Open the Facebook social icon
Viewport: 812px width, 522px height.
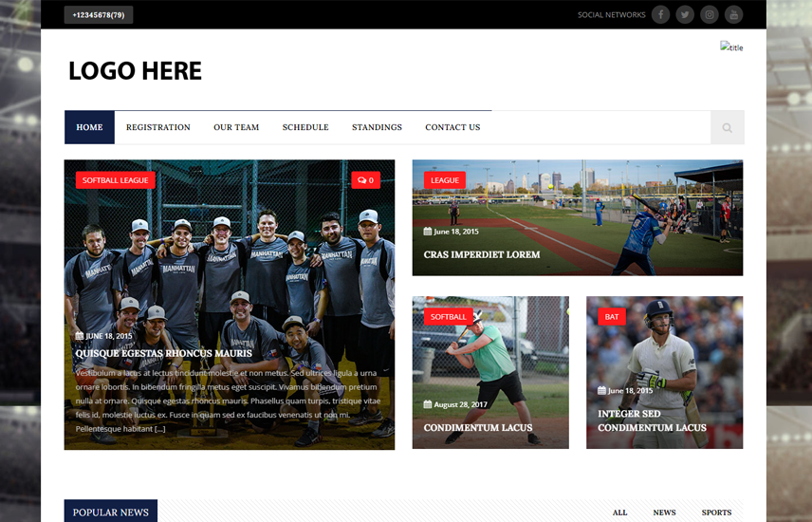(660, 14)
